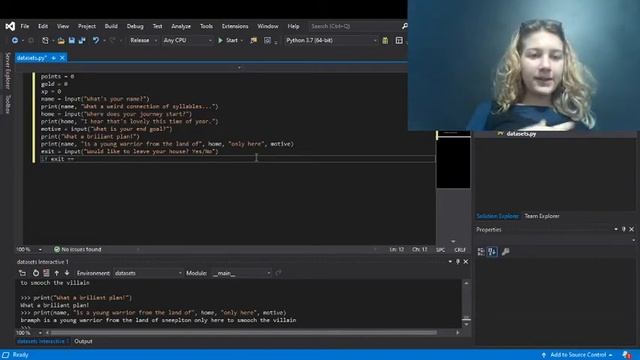Close the datasets interactive window
640x360 pixels.
[x=466, y=262]
